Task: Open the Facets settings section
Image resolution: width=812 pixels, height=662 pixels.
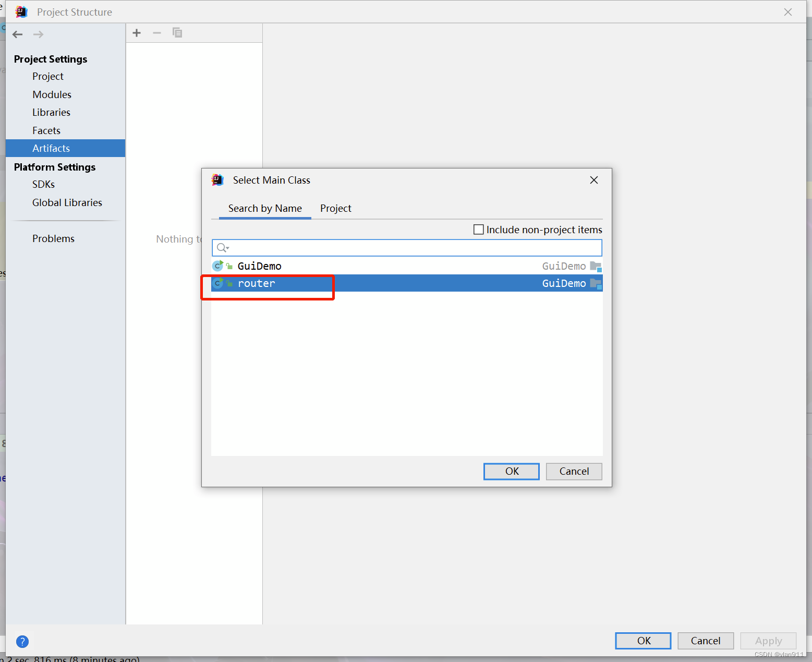Action: [46, 130]
